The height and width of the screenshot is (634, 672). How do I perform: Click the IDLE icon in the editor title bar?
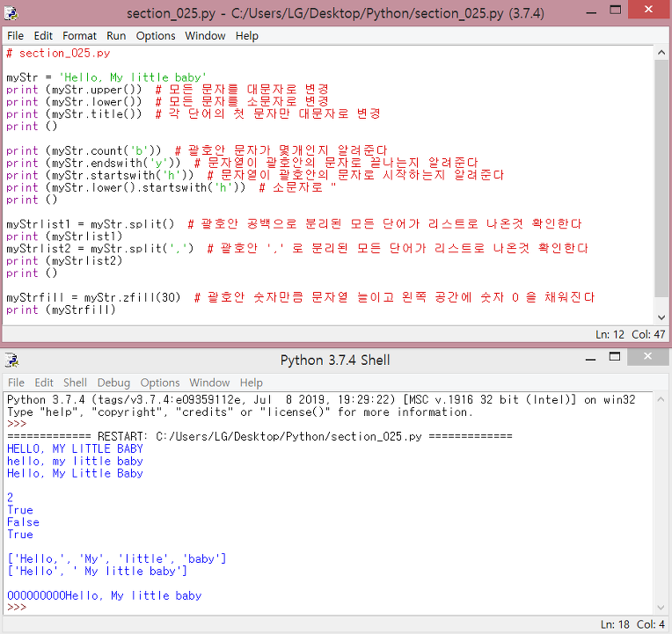(x=11, y=13)
